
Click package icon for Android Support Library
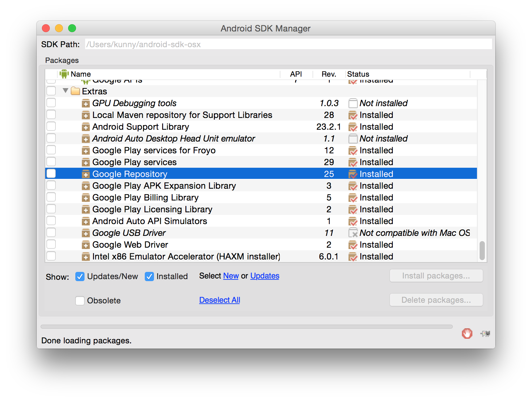click(85, 127)
